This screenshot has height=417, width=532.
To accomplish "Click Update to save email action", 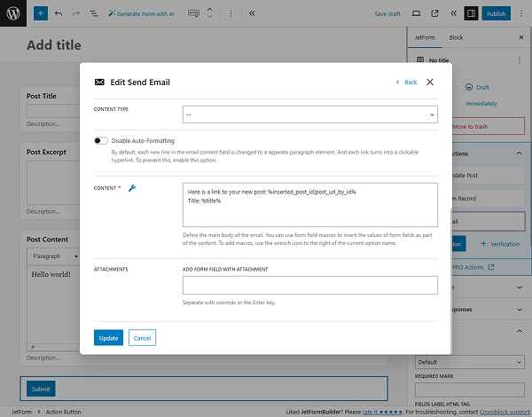I will 108,337.
